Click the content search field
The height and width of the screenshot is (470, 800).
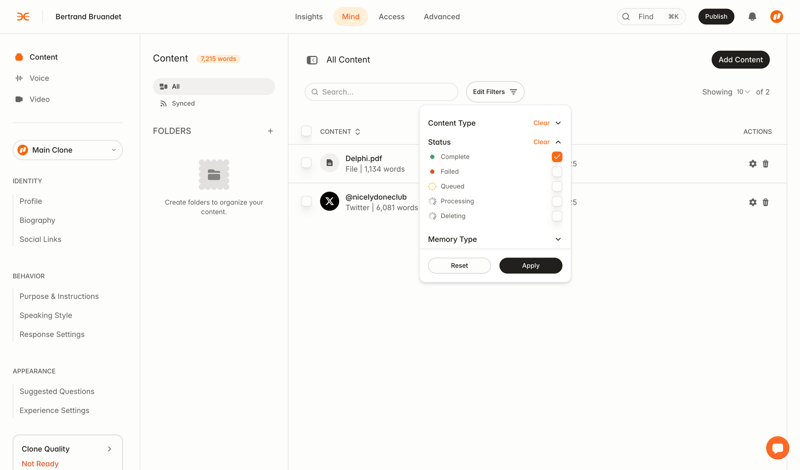click(382, 92)
